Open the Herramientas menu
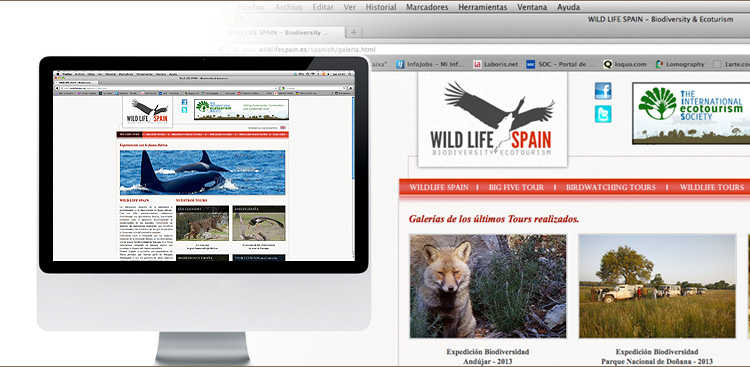Screen dimensions: 750x367 483,7
